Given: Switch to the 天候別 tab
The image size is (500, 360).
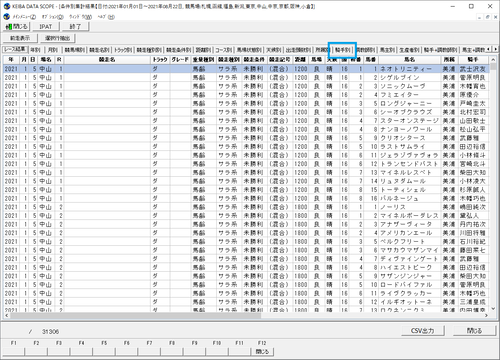Looking at the screenshot, I should click(x=273, y=50).
